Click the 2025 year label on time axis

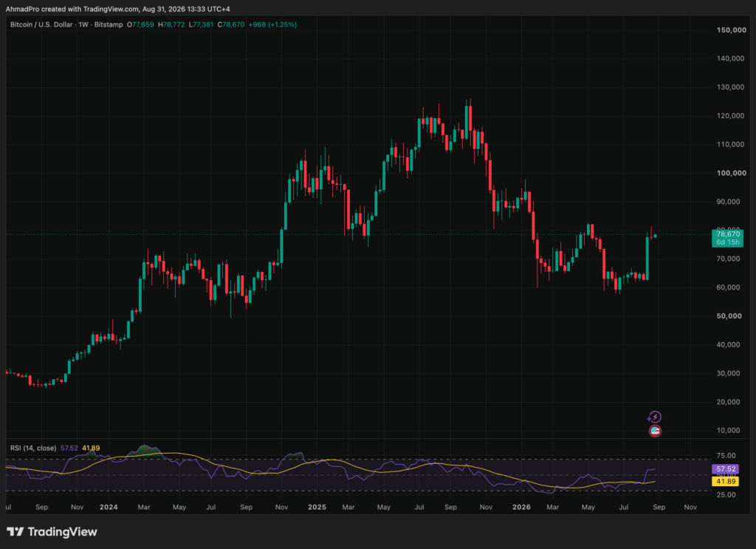point(317,507)
